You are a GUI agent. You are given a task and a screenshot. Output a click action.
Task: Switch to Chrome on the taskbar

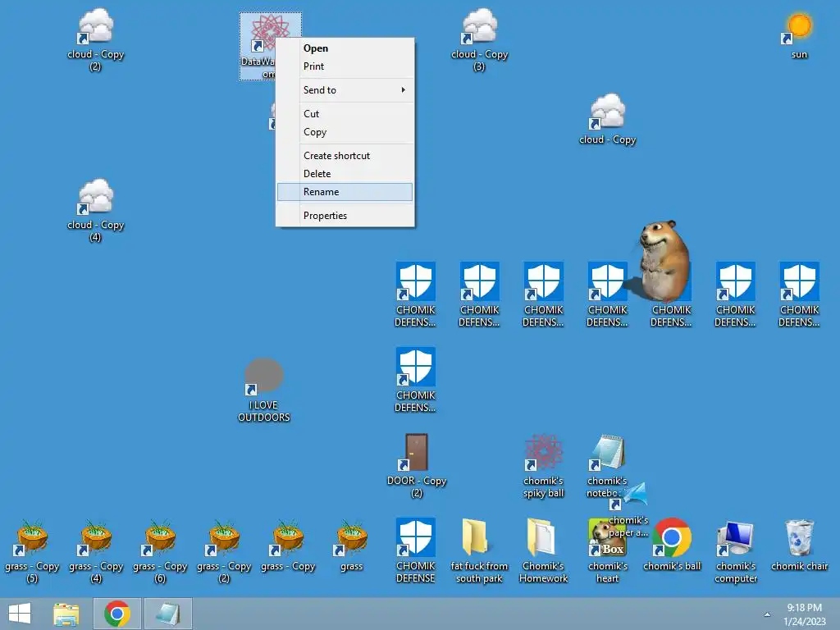coord(117,614)
